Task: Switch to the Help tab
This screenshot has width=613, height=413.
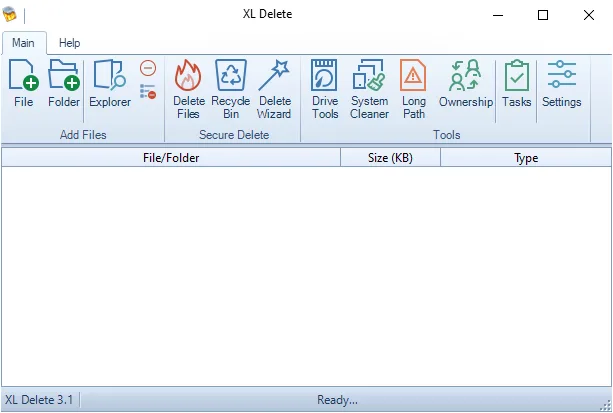Action: click(x=70, y=43)
